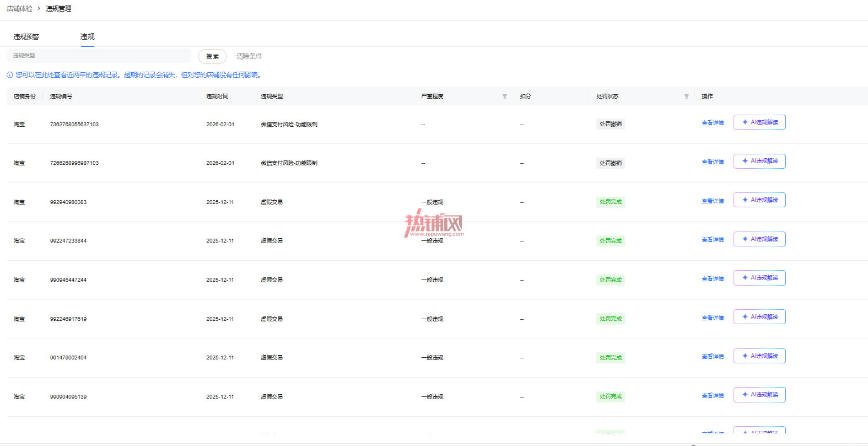
Task: Click the blue info icon by the notice
Action: 10,75
